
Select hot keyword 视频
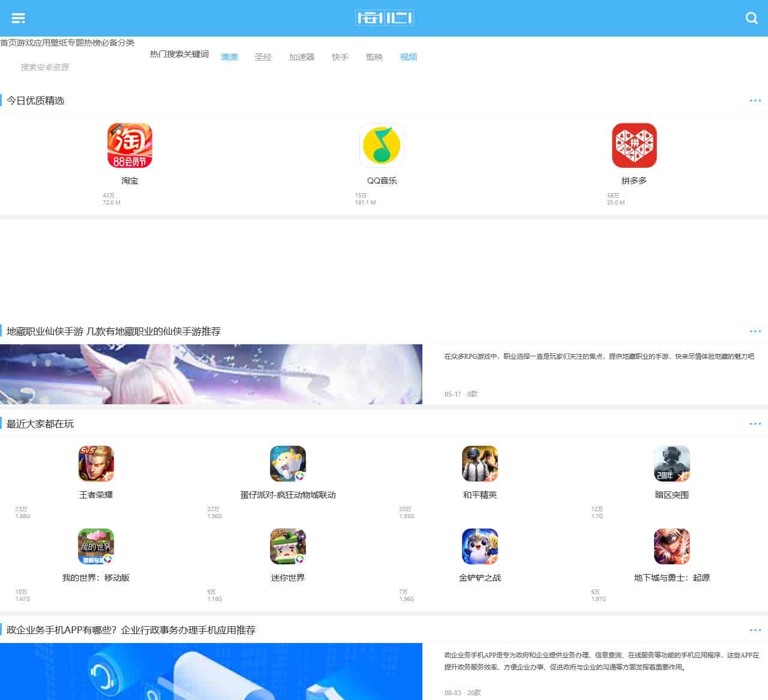point(409,57)
